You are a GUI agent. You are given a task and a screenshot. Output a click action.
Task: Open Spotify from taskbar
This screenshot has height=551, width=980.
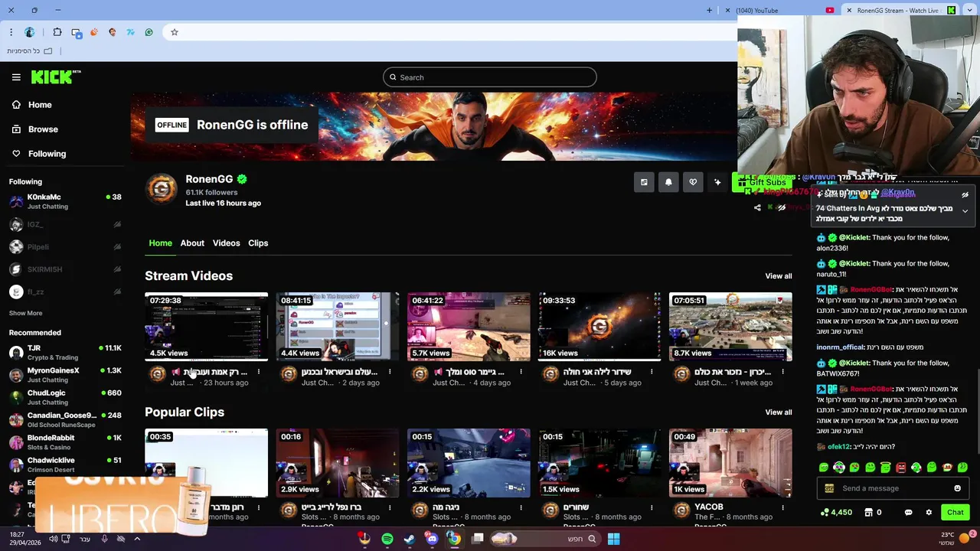pos(387,539)
